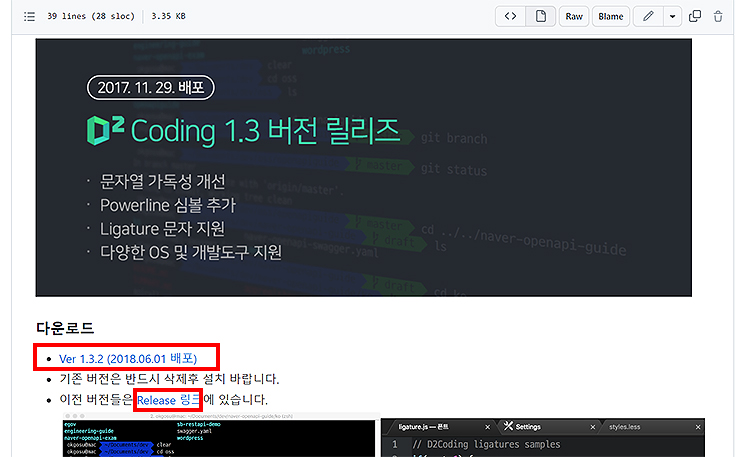Click the 39 lines (28 sloc) text
This screenshot has height=457, width=740.
coord(91,16)
